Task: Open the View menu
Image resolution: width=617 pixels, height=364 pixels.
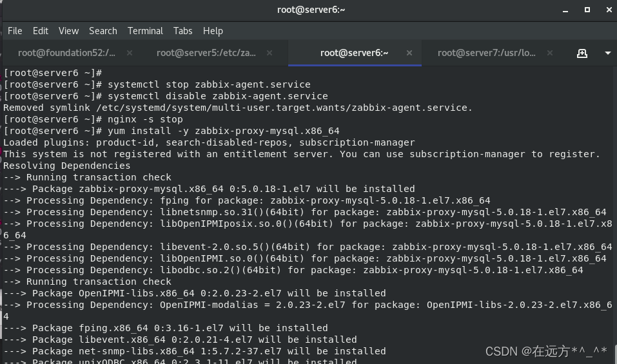Action: coord(68,31)
